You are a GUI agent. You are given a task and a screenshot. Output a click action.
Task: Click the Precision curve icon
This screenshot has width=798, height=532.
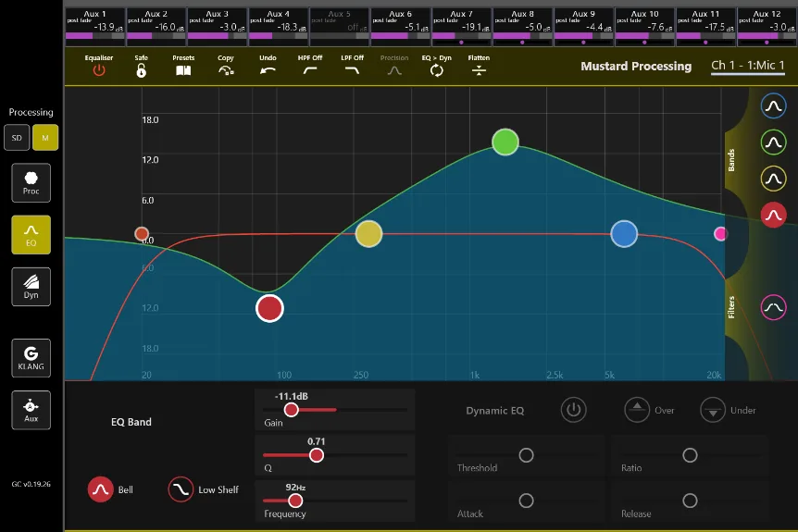click(394, 70)
